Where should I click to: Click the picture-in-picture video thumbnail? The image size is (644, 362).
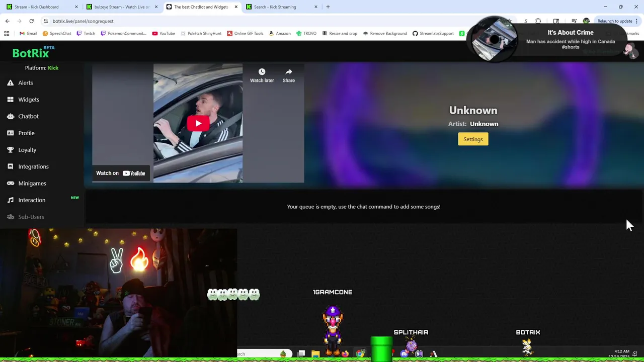(x=495, y=39)
